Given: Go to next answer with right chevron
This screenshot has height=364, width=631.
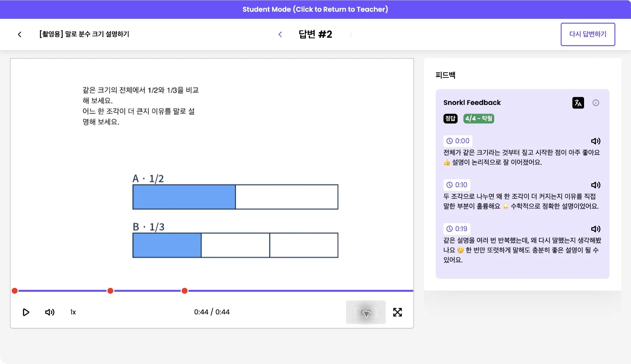Looking at the screenshot, I should (x=351, y=34).
